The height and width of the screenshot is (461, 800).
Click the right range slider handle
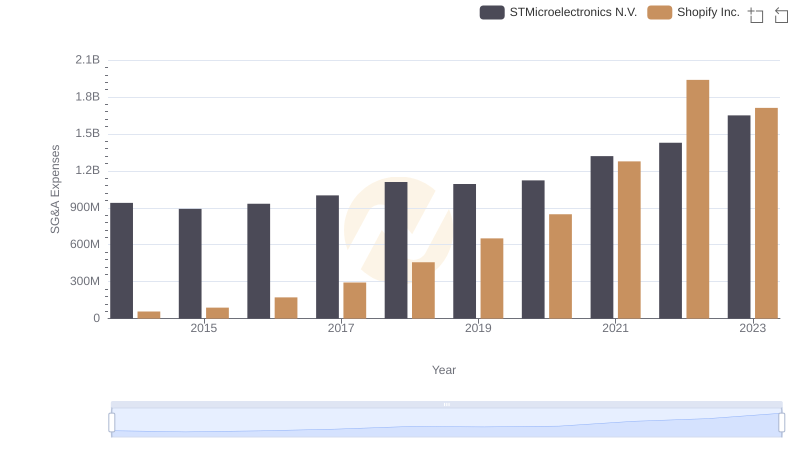pos(781,423)
